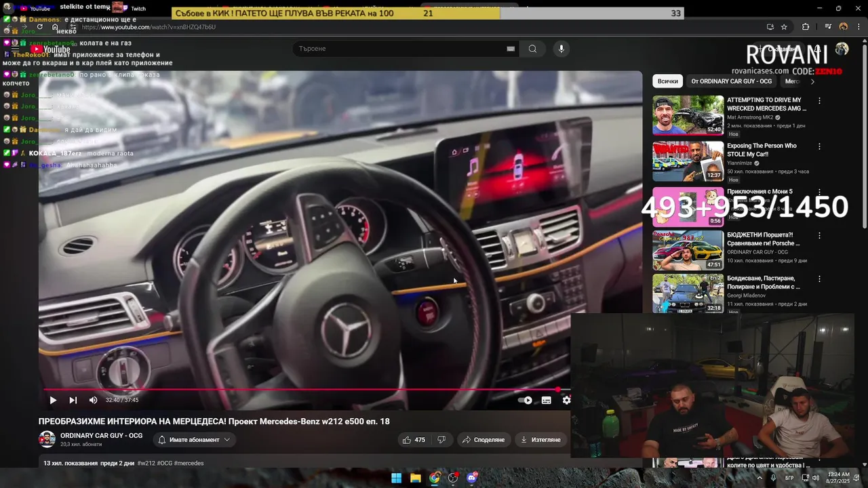Click the youtube.com address bar URL

149,27
